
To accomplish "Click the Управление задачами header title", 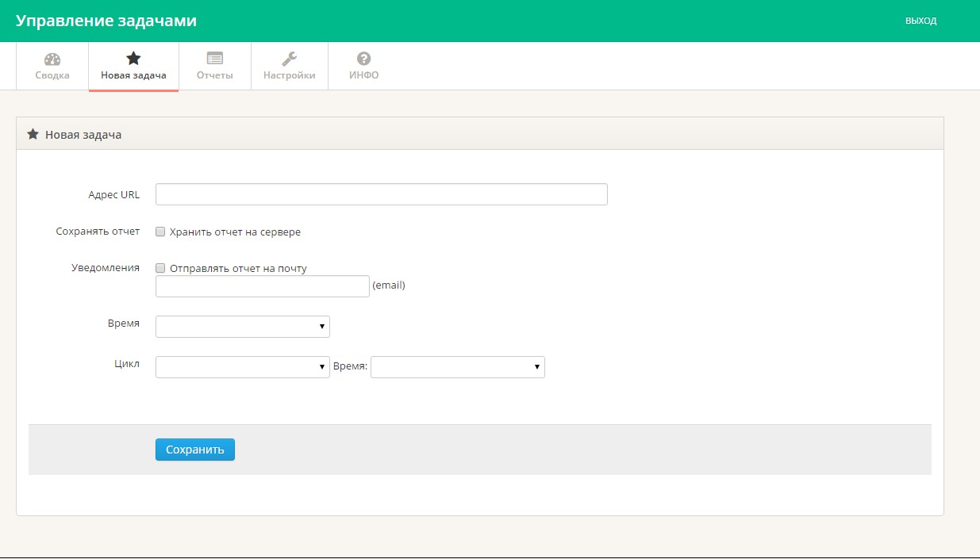I will [x=106, y=21].
